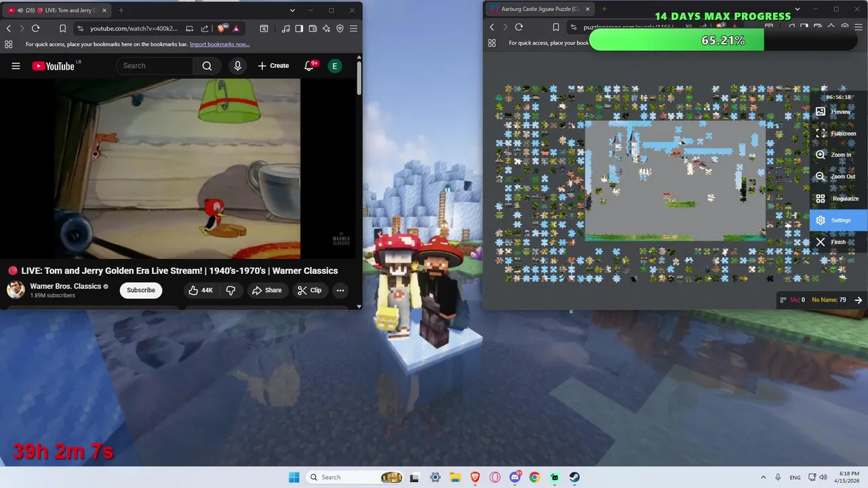
Task: Subscribe to Warner Bros. Classics
Action: (x=141, y=290)
